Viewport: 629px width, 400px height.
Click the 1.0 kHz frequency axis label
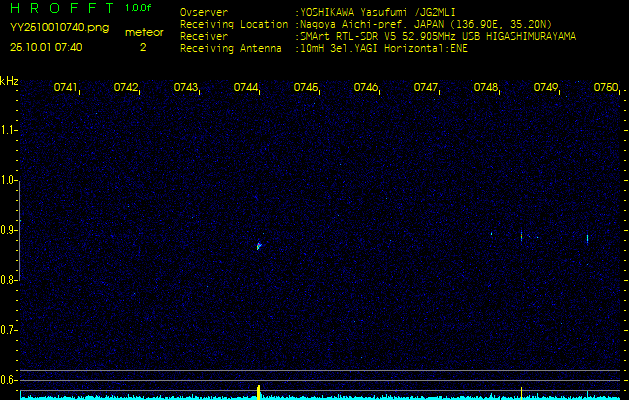click(9, 181)
